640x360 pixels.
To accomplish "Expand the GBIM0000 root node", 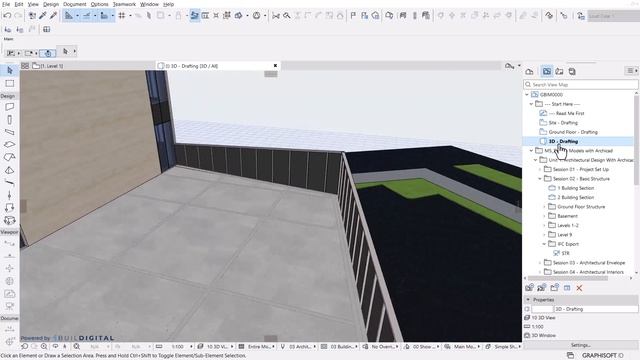I will (527, 95).
